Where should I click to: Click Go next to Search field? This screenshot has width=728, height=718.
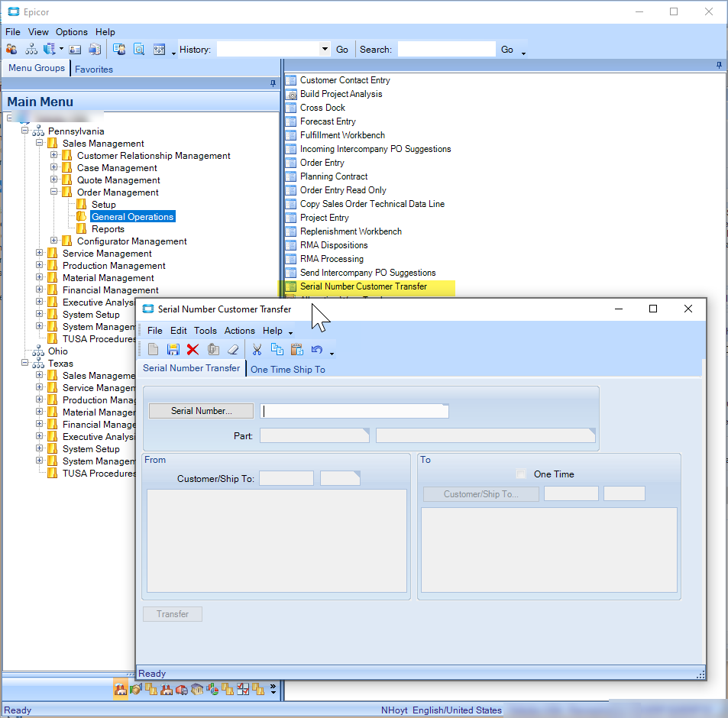[507, 49]
